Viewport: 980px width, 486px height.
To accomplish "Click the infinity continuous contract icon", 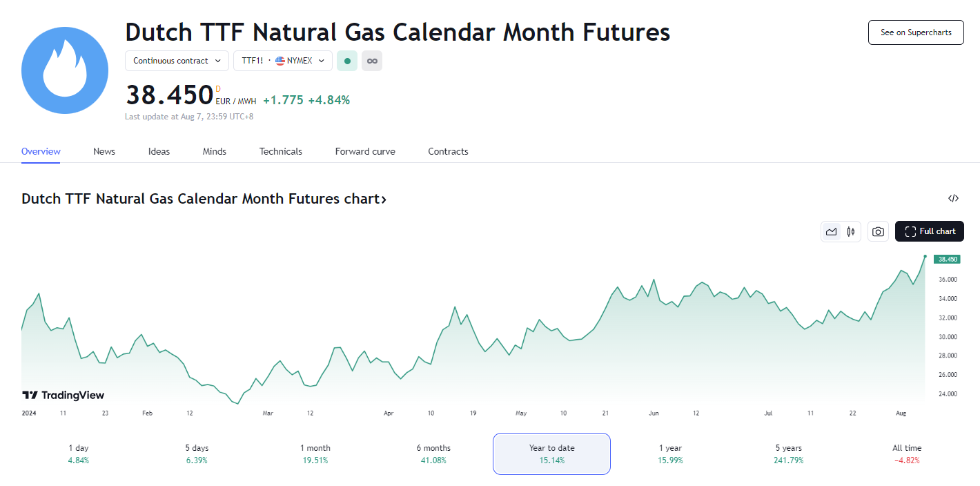I will point(372,61).
